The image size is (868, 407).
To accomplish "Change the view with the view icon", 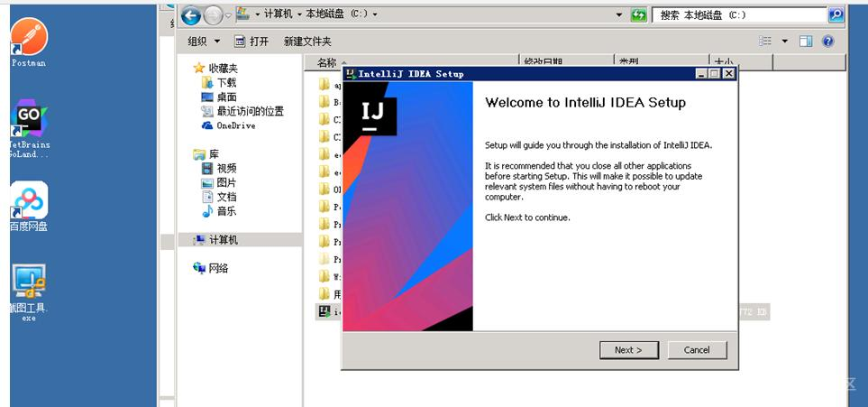I will (765, 41).
